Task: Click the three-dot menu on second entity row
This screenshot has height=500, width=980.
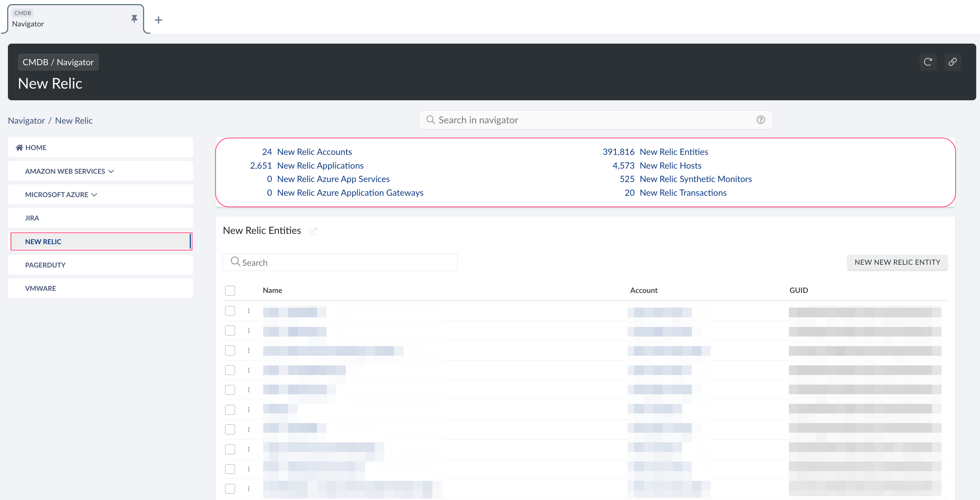Action: (248, 330)
